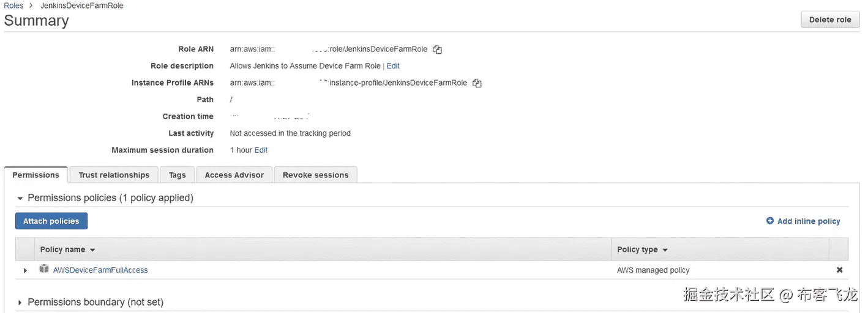The width and height of the screenshot is (868, 313).
Task: Edit the role description
Action: click(x=393, y=66)
